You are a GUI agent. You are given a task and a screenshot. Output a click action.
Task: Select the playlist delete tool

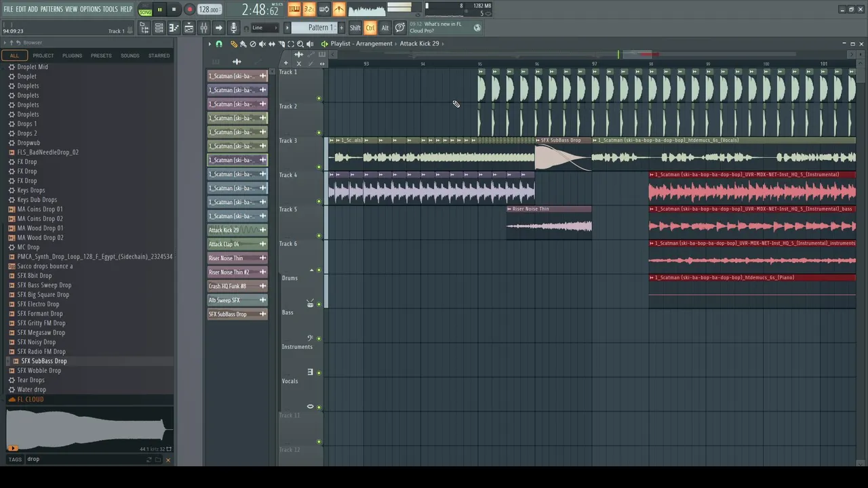pos(252,44)
